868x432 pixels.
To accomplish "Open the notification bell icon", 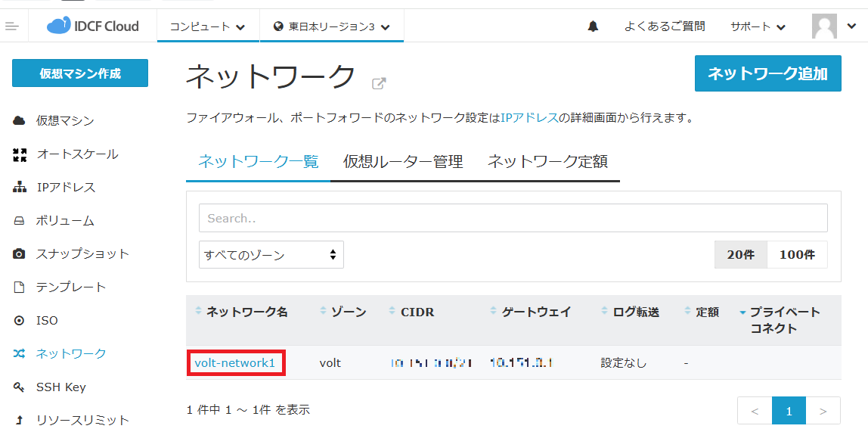I will coord(593,26).
